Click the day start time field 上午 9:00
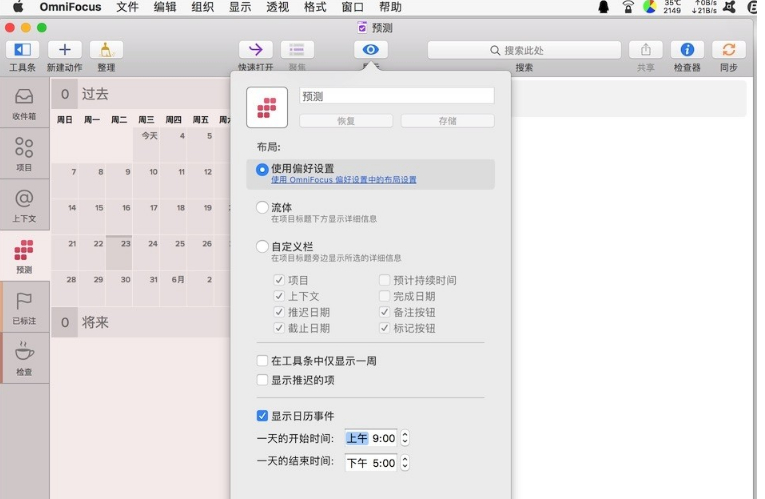 coord(371,438)
